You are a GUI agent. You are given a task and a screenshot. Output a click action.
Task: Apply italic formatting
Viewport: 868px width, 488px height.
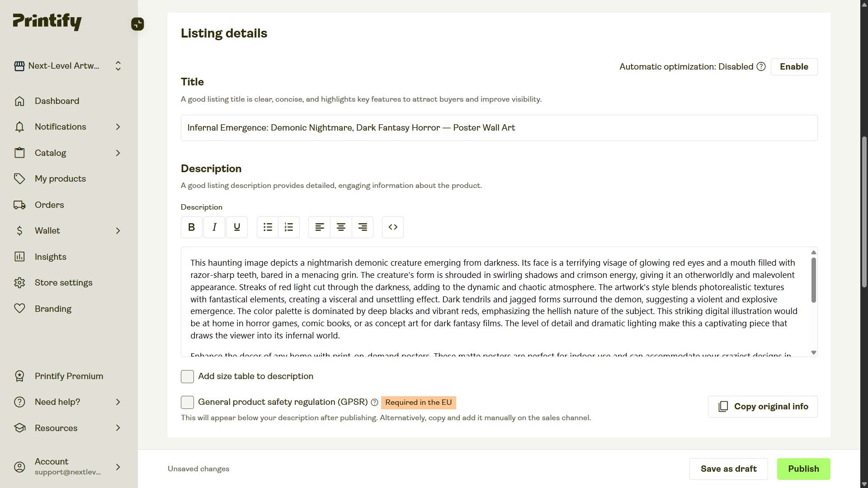[214, 227]
